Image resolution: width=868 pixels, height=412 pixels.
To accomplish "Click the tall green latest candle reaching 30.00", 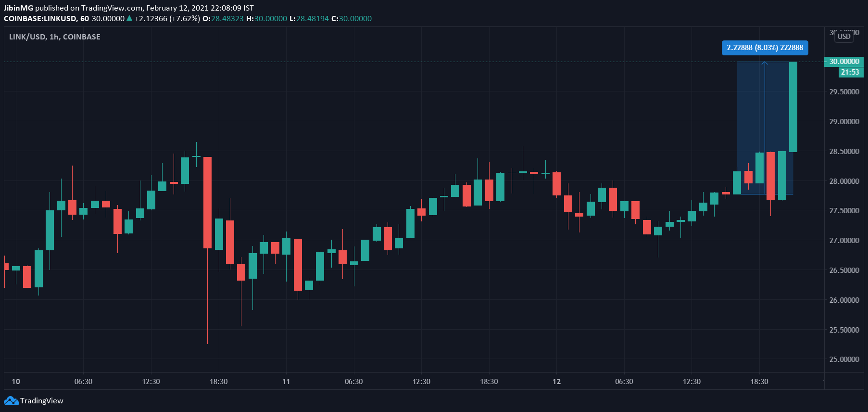I will [793, 107].
